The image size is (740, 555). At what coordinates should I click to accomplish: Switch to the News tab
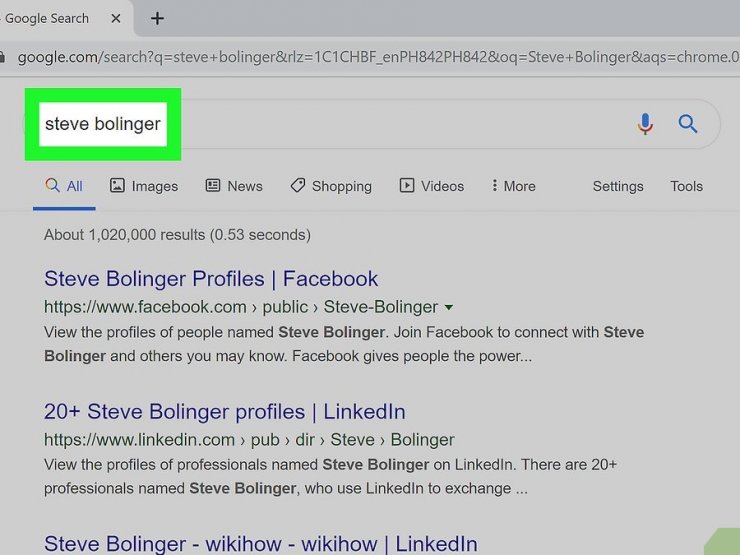[x=234, y=186]
